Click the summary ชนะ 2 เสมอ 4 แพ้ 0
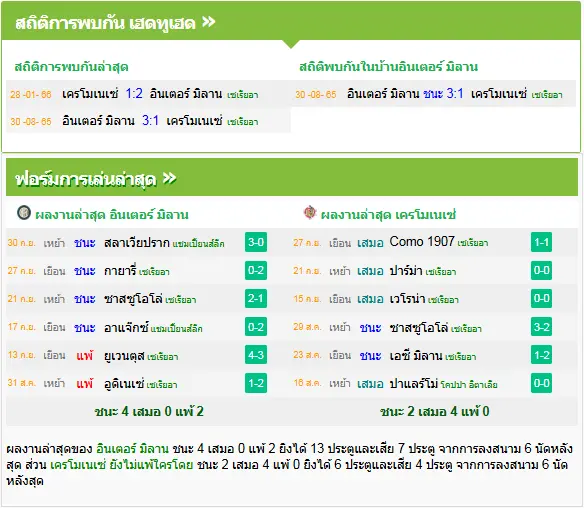 [435, 412]
